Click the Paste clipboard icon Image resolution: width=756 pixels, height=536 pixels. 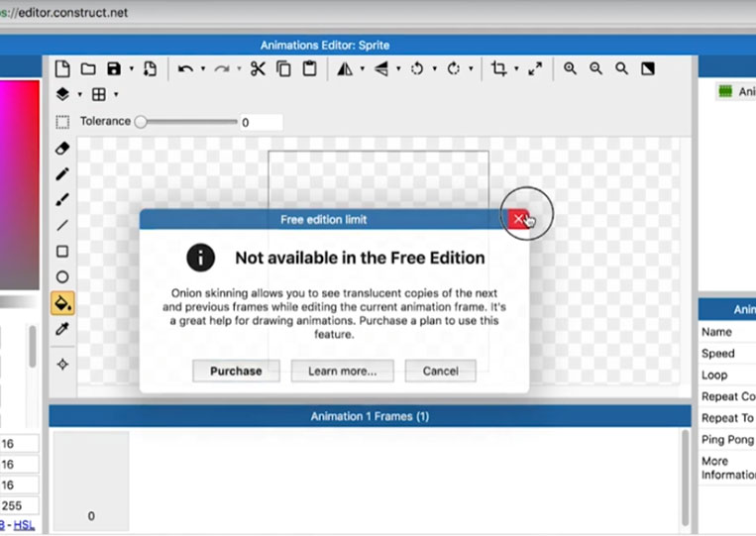(309, 69)
